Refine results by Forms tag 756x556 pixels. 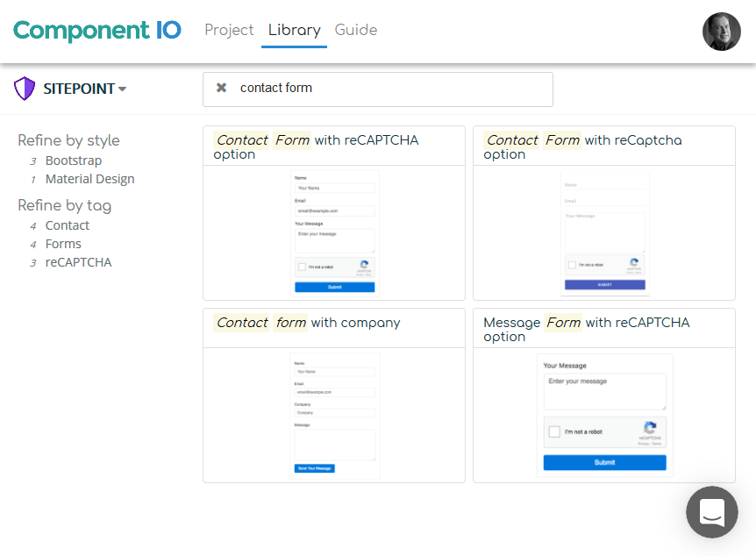[x=63, y=244]
